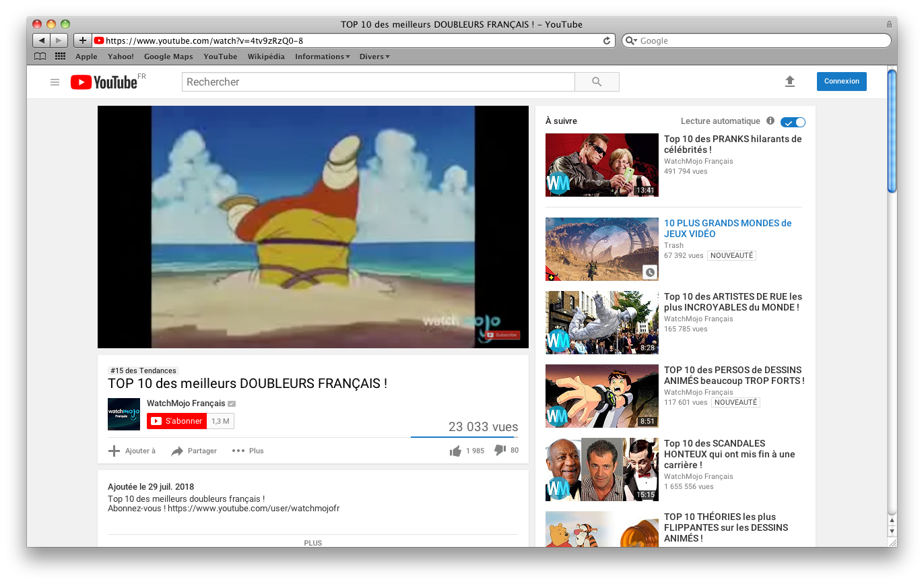Open the PERSOS de DESSINS ANIMÉS video title
Screen dimensions: 924x584
point(734,375)
